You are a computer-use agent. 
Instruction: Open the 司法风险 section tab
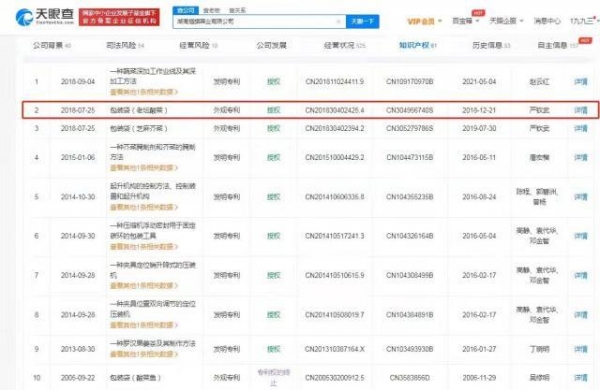(x=125, y=46)
